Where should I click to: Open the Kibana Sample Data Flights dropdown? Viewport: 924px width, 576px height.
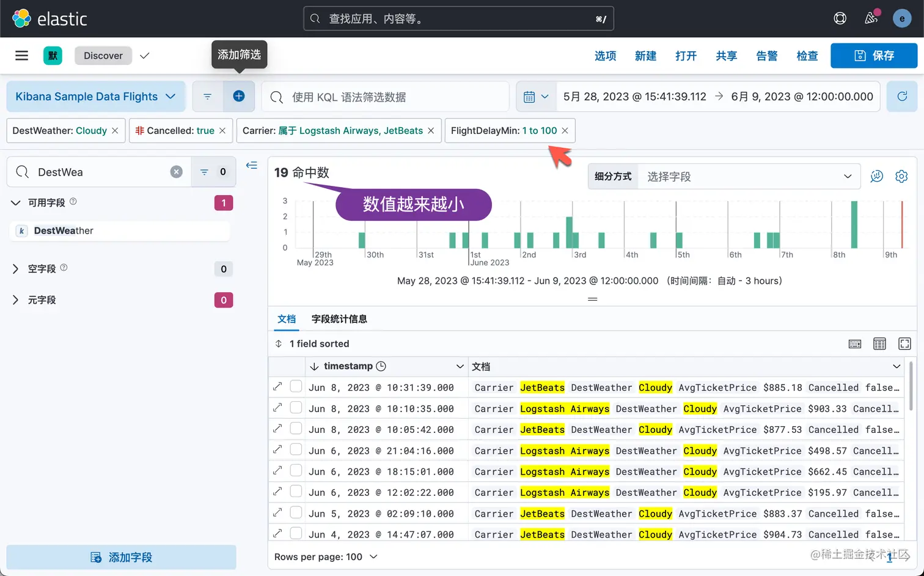coord(96,97)
